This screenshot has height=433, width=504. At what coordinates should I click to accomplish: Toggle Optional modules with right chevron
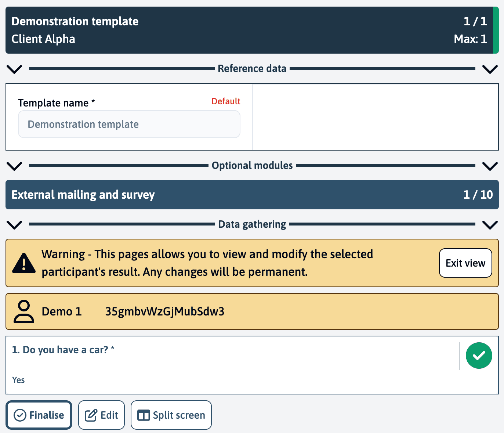[x=490, y=166]
